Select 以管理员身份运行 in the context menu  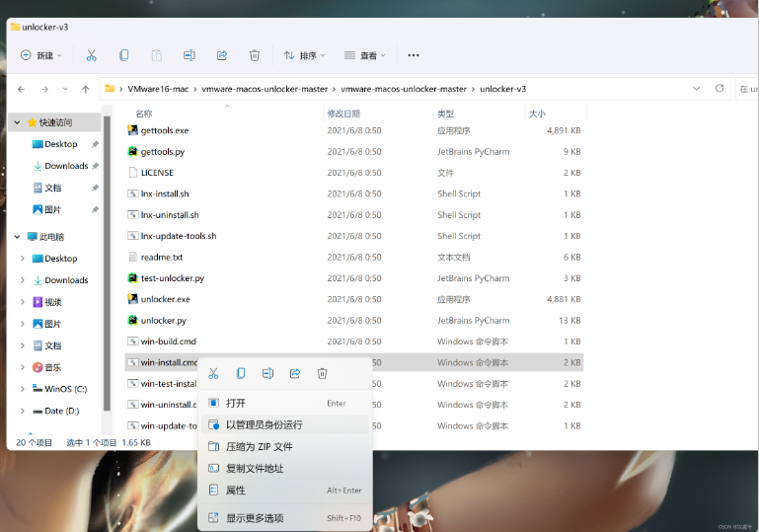[x=264, y=424]
